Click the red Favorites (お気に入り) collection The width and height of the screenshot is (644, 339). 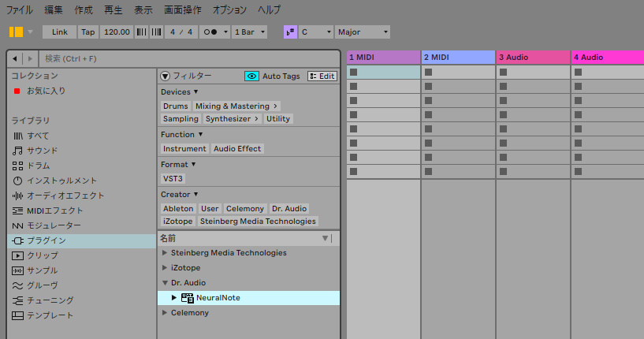point(46,91)
